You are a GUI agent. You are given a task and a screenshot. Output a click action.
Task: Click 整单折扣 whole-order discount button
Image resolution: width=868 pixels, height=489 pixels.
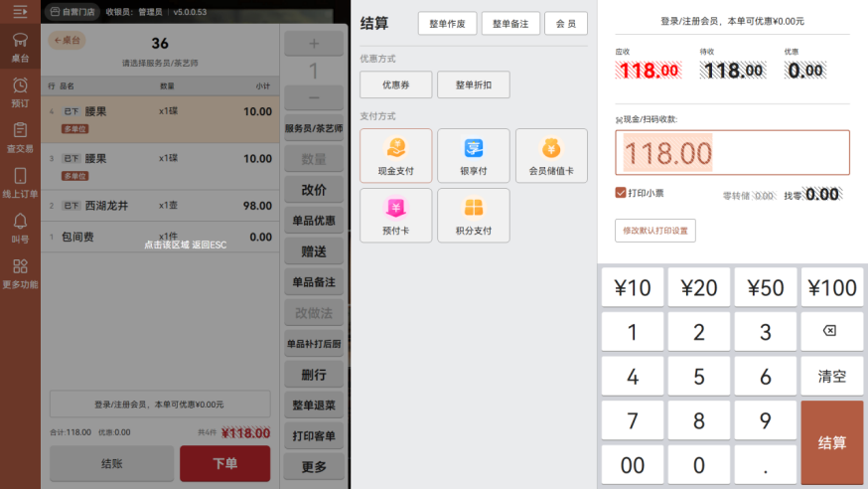click(473, 85)
